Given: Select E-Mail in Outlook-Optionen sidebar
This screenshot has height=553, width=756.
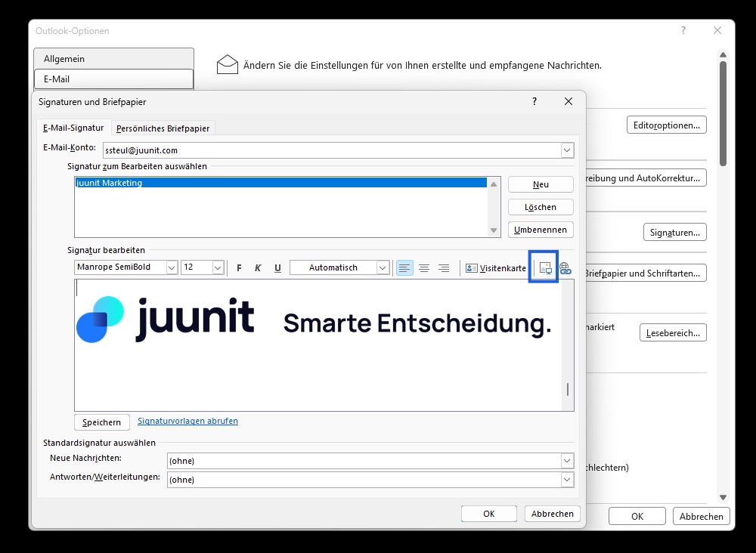Looking at the screenshot, I should [114, 79].
